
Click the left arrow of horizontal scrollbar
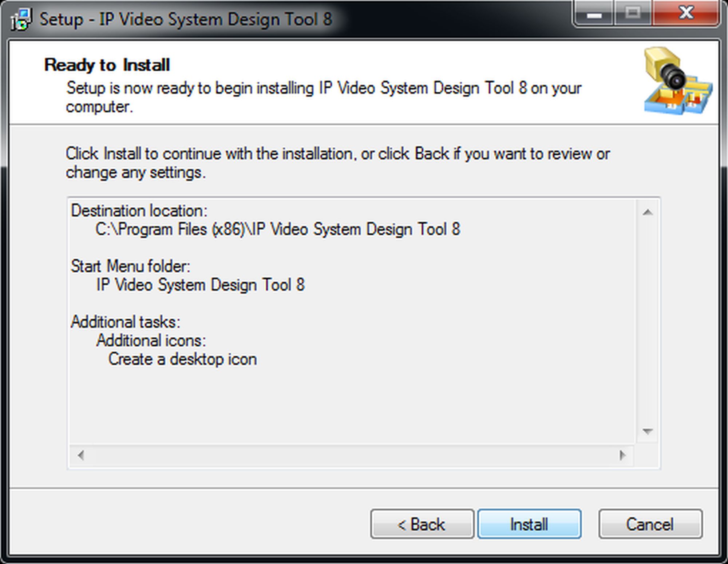81,455
